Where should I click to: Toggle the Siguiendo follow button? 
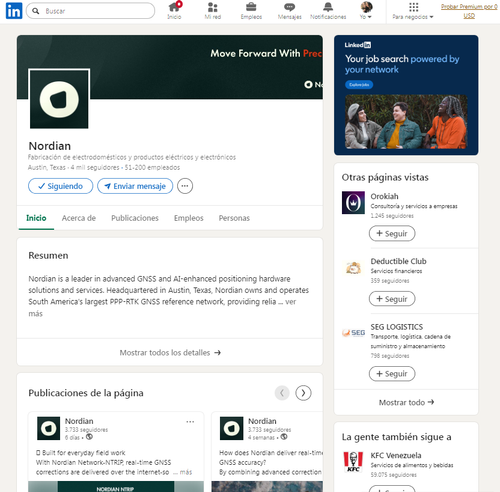point(60,186)
